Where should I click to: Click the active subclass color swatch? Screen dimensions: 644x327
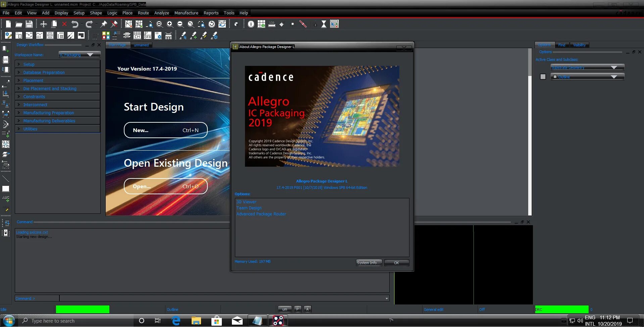tap(543, 77)
